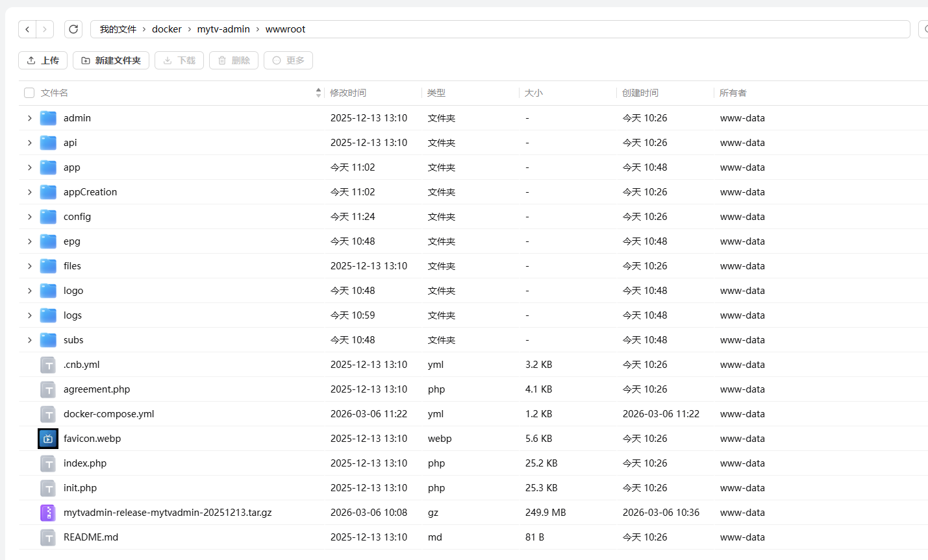The image size is (928, 560).
Task: Click the 删除 delete button
Action: click(234, 60)
